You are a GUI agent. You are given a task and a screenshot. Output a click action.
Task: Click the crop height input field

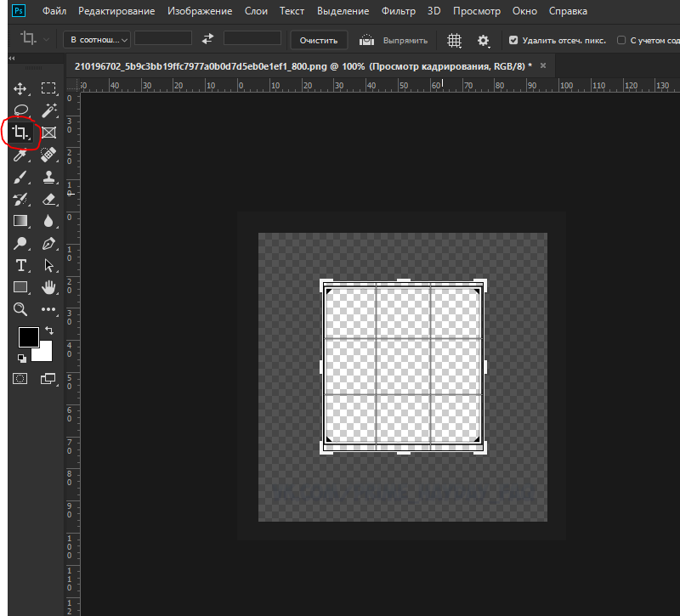pos(252,38)
